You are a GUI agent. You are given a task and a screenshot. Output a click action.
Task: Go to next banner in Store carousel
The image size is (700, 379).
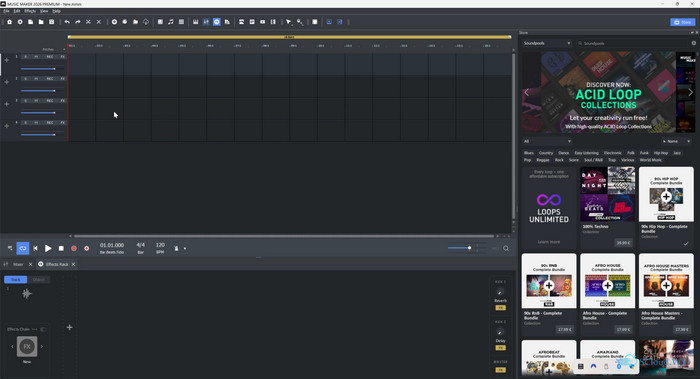pyautogui.click(x=690, y=92)
